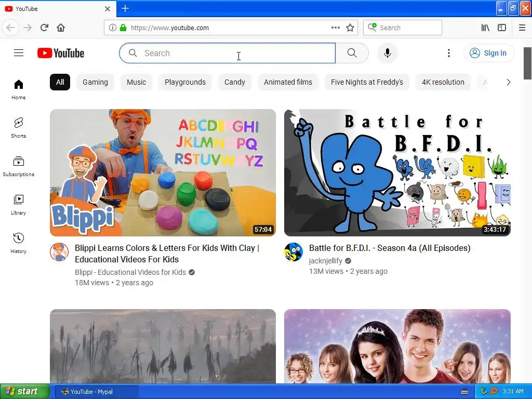Click the YouTube logo

61,53
